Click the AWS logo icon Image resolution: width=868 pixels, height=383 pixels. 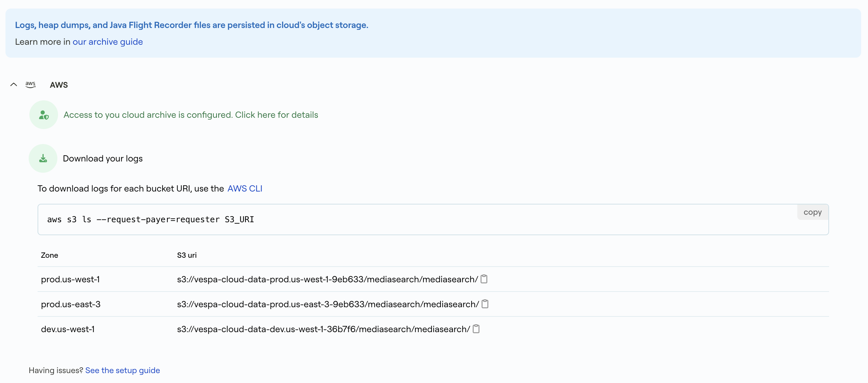(x=30, y=85)
